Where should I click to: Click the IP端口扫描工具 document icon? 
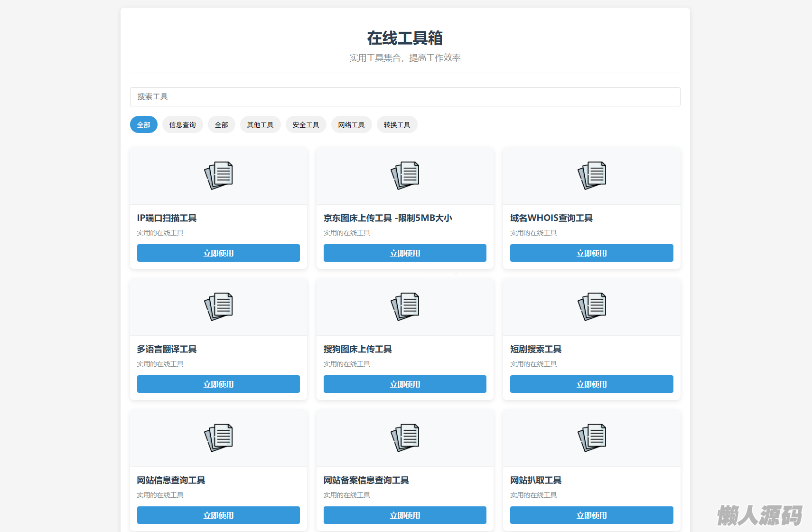pos(218,175)
